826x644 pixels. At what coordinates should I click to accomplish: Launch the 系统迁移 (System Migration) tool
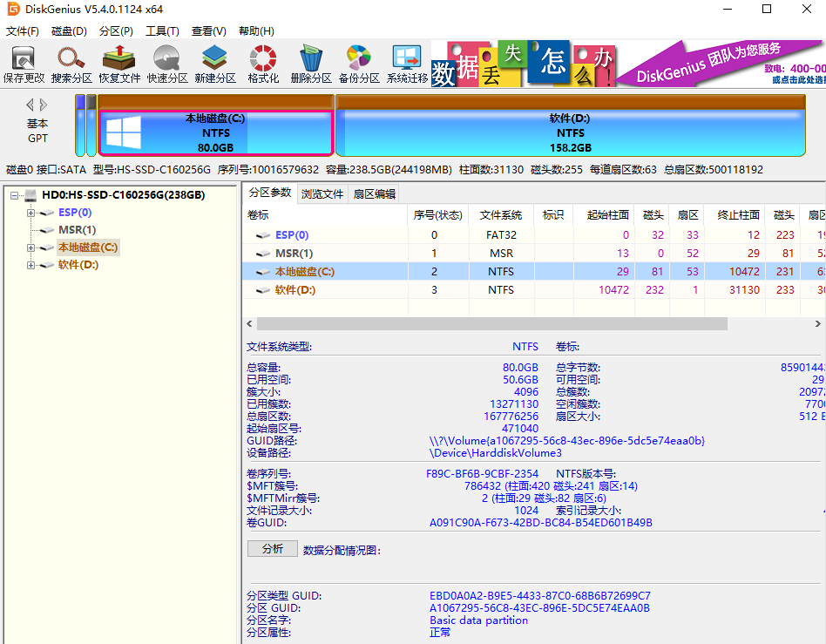[x=407, y=64]
